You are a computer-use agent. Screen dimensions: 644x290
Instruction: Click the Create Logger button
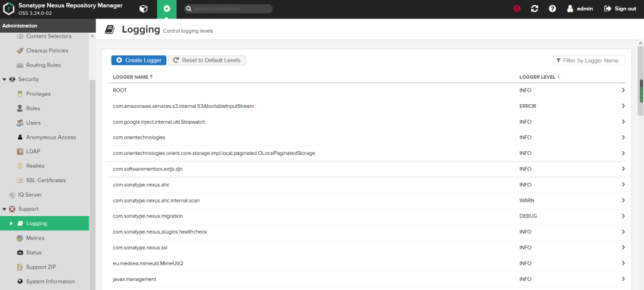pyautogui.click(x=139, y=60)
